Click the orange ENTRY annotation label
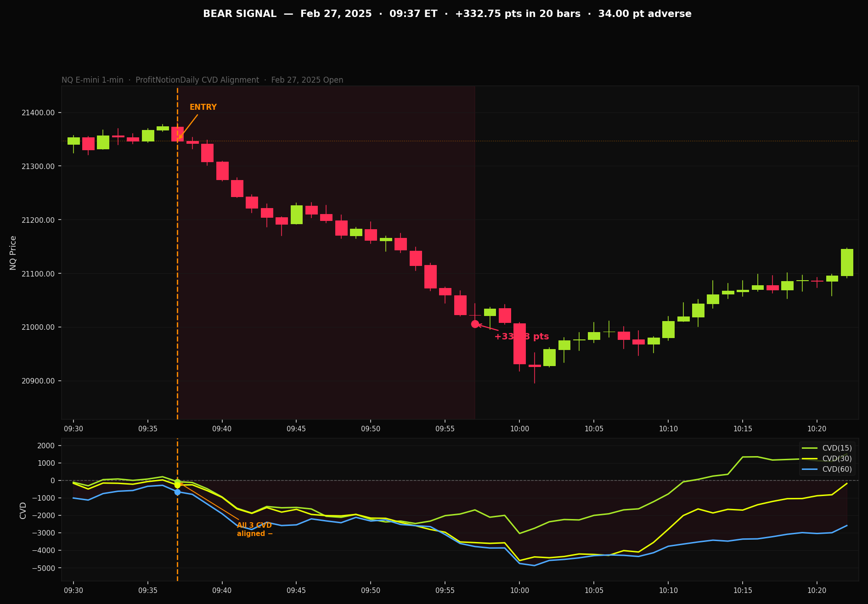 tap(203, 107)
